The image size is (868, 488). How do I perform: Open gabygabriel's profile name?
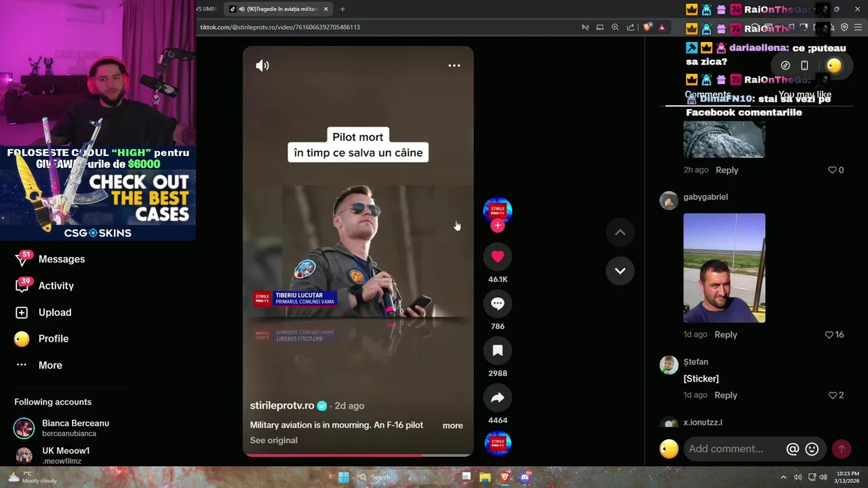[705, 197]
